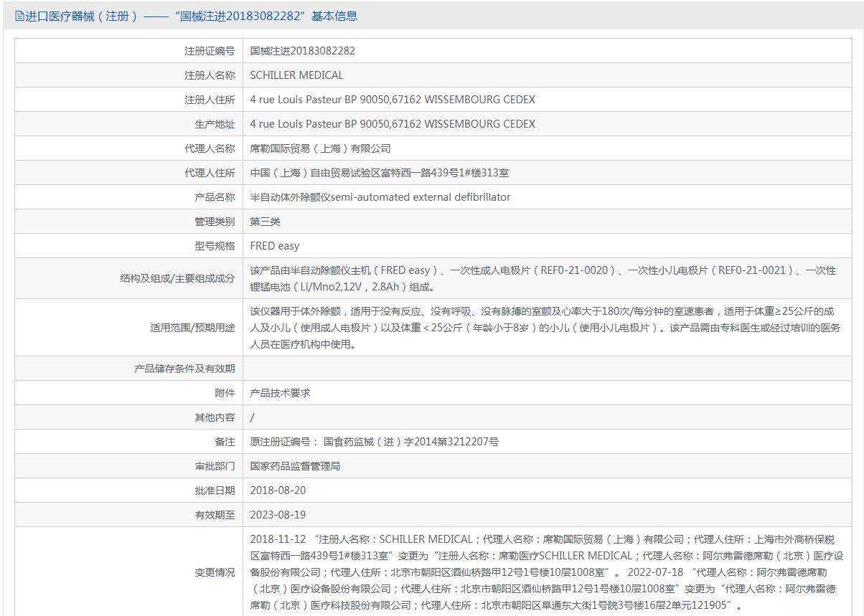Click the 产品名称 label
This screenshot has height=616, width=864.
pyautogui.click(x=215, y=197)
